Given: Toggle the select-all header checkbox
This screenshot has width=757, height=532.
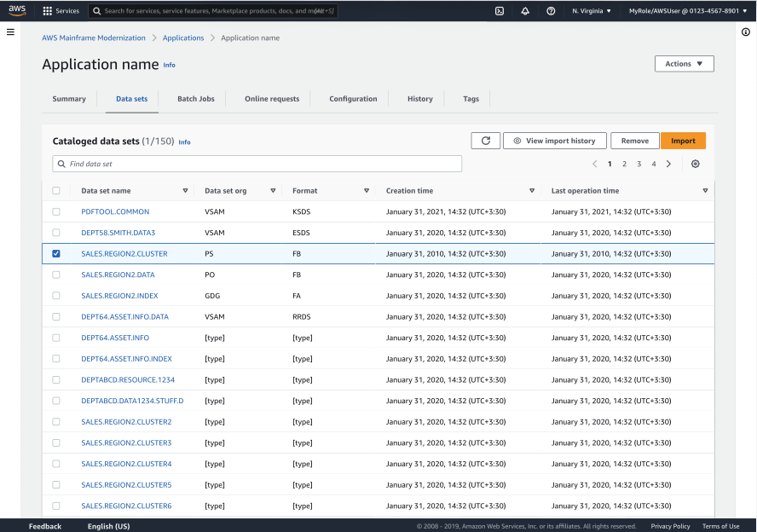Looking at the screenshot, I should click(56, 191).
